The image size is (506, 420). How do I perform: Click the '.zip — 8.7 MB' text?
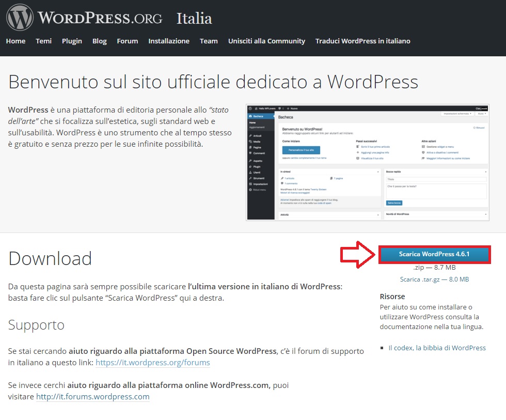click(x=434, y=267)
